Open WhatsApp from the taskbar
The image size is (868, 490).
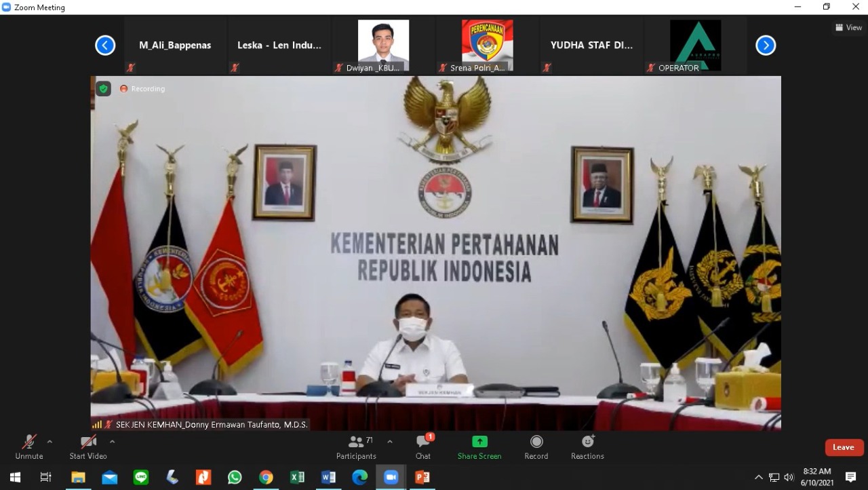(235, 477)
